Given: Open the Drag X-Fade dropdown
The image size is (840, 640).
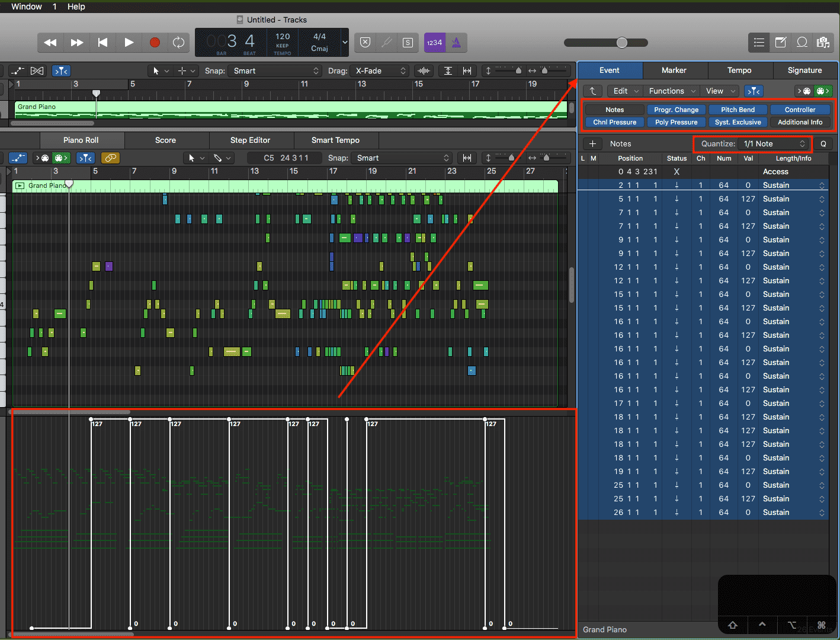Looking at the screenshot, I should tap(380, 71).
